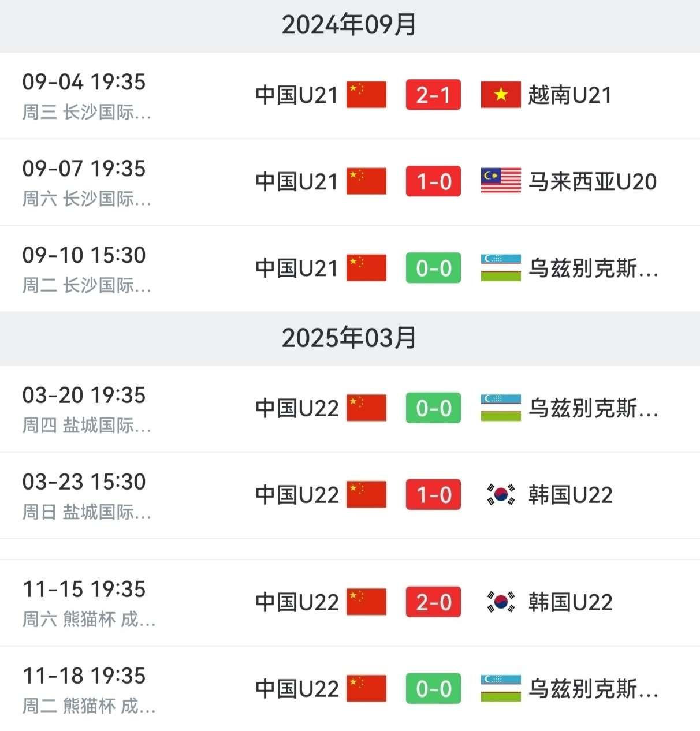Open the 2-0 score of 11-15 match
The image size is (700, 731).
pyautogui.click(x=433, y=602)
